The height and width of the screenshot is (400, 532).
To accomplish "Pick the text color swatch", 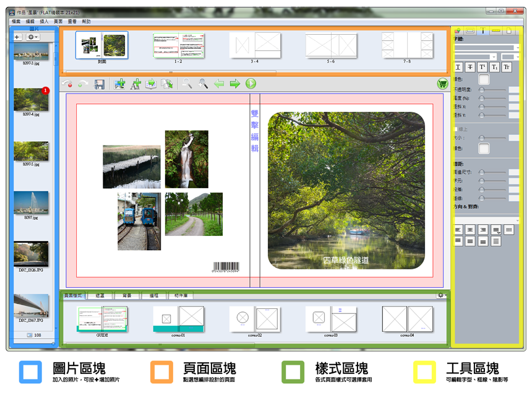I will point(484,79).
